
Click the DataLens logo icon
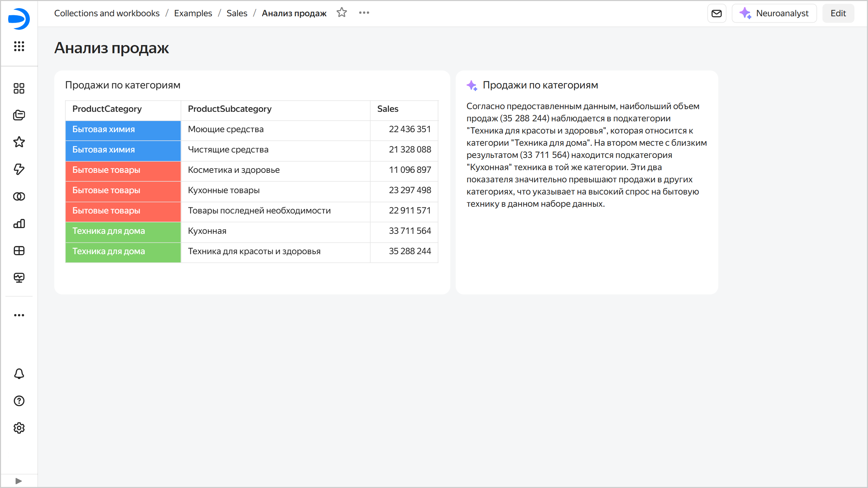(19, 19)
